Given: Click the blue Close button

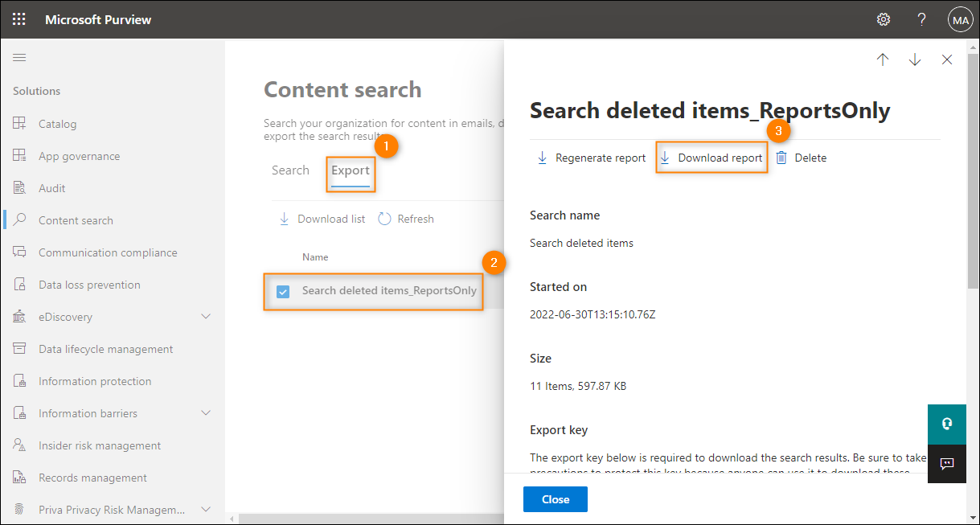Looking at the screenshot, I should click(x=556, y=499).
